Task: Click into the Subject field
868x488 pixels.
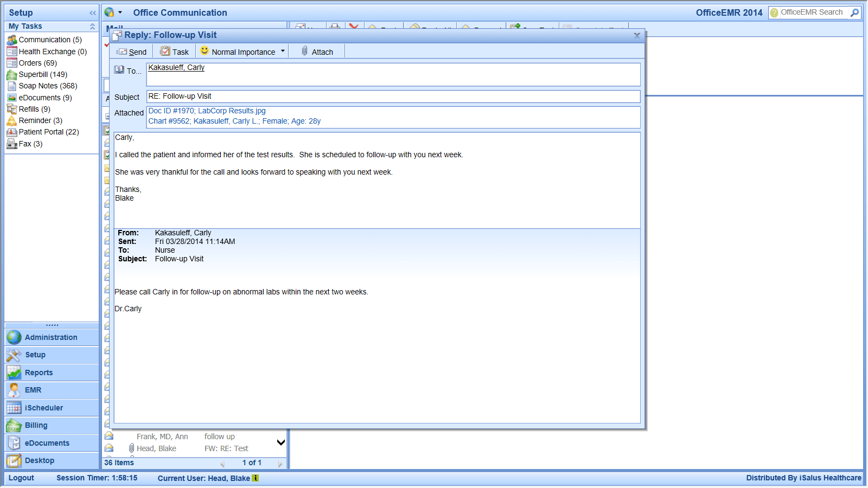Action: [x=393, y=97]
